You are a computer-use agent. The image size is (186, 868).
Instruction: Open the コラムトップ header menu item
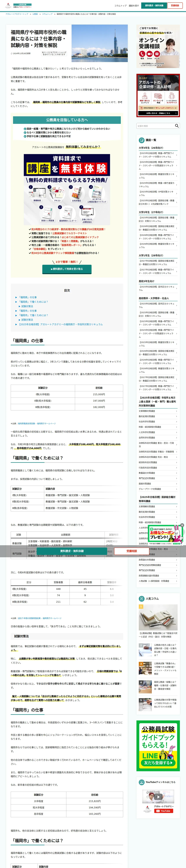(x=121, y=6)
